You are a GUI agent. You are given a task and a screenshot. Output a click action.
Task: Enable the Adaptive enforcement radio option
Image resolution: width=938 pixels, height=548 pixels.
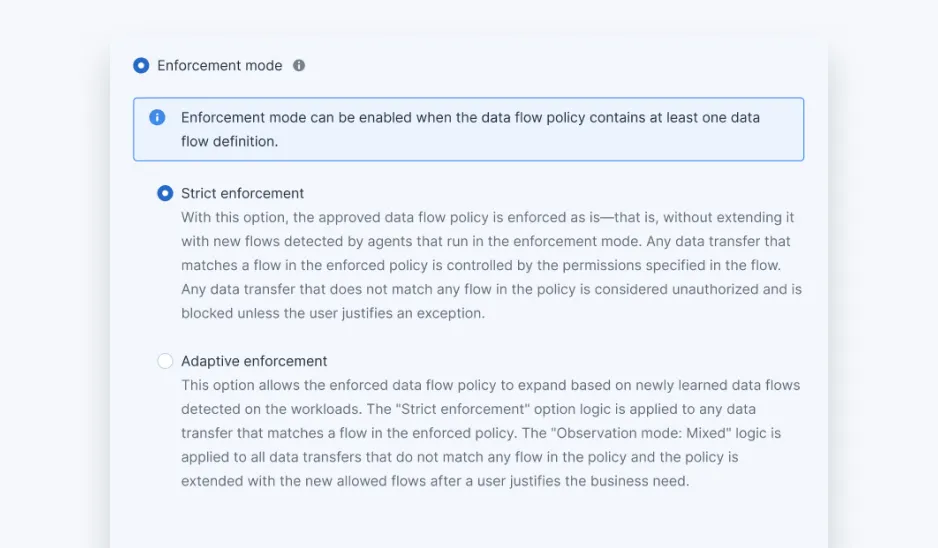coord(165,361)
